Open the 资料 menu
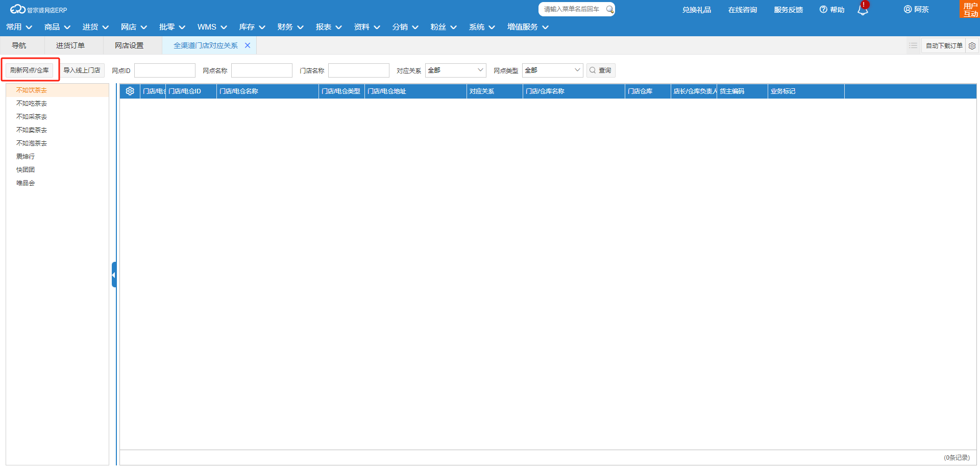The width and height of the screenshot is (980, 469). click(x=367, y=27)
